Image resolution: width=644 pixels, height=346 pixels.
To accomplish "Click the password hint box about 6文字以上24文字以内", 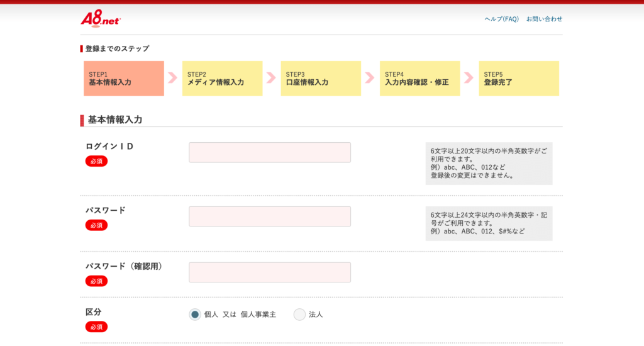I will (489, 223).
